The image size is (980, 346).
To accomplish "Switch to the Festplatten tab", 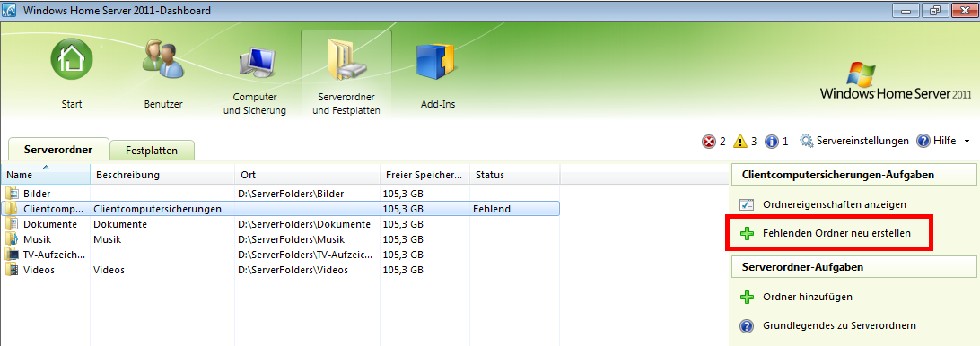I will click(152, 151).
